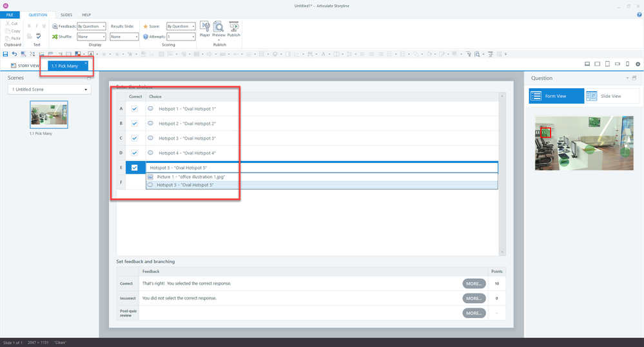Switch to Slide View
Viewport: 644px width, 347px height.
[612, 96]
